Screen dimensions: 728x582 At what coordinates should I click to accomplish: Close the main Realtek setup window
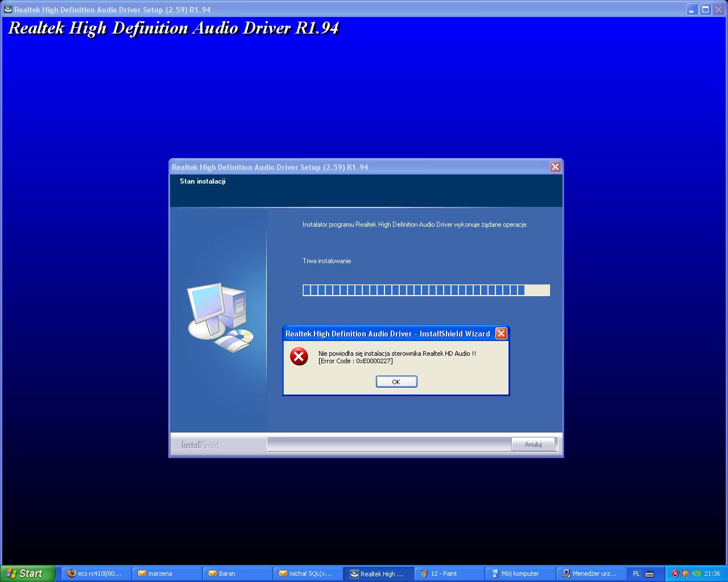click(x=718, y=10)
